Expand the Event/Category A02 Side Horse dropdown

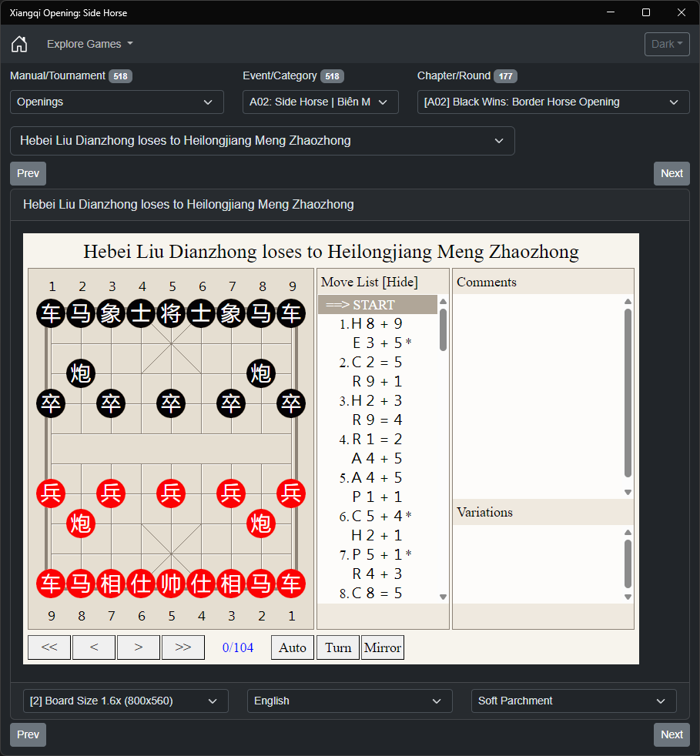tap(320, 102)
